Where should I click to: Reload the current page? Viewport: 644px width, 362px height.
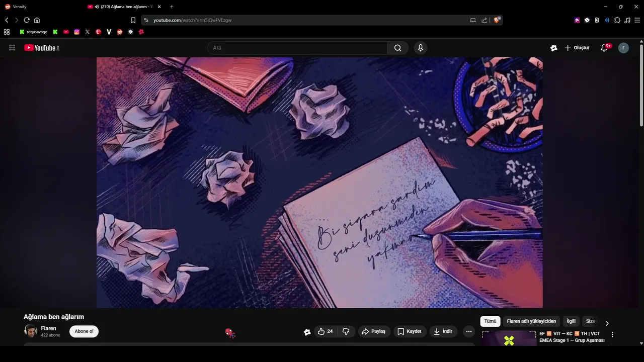coord(27,20)
